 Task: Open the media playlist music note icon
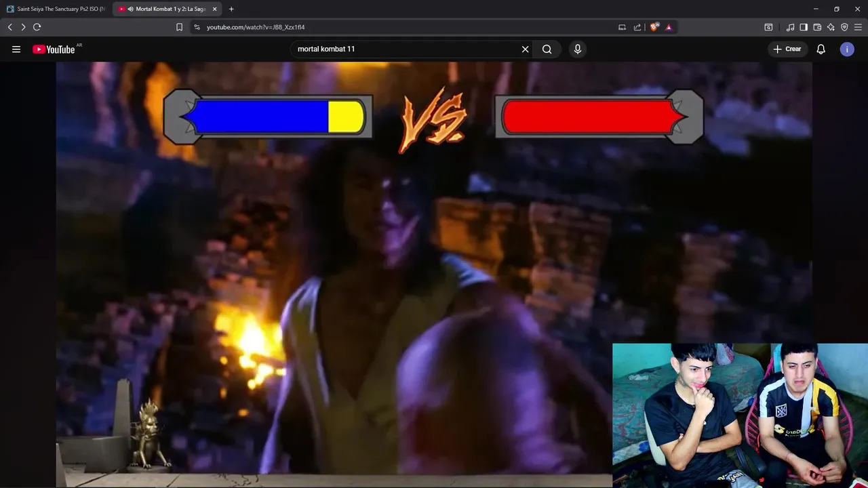click(790, 27)
